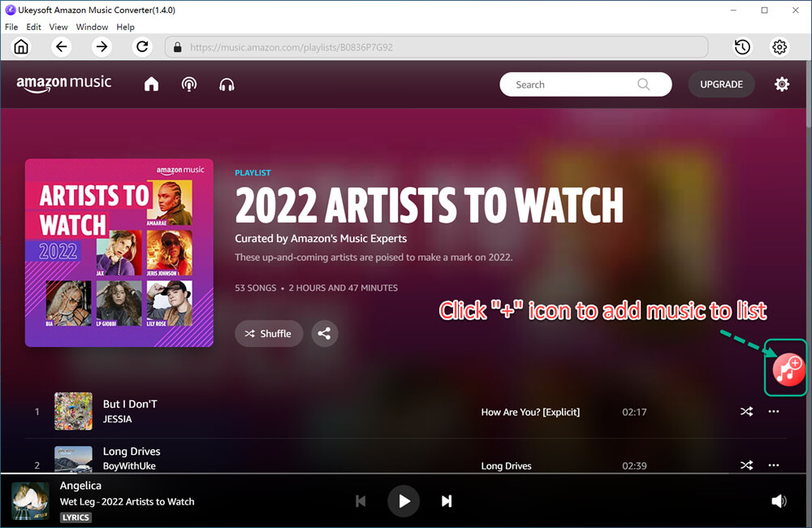Image resolution: width=812 pixels, height=528 pixels.
Task: Click the PLAYLIST label
Action: [x=253, y=172]
